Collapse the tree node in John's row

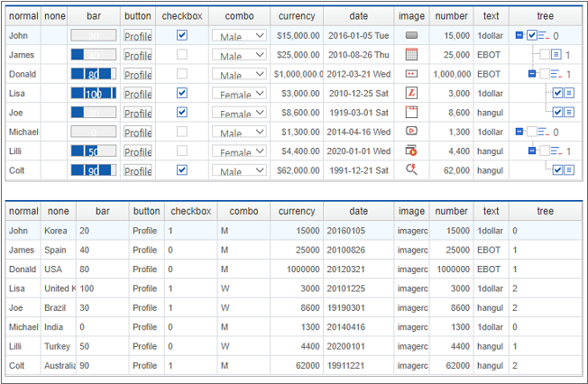(519, 35)
